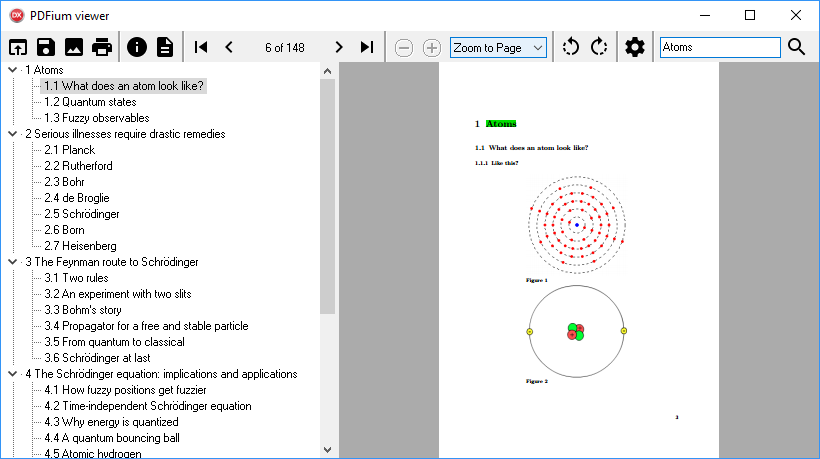Rotate the page counterclockwise
Image resolution: width=820 pixels, height=459 pixels.
click(x=571, y=47)
